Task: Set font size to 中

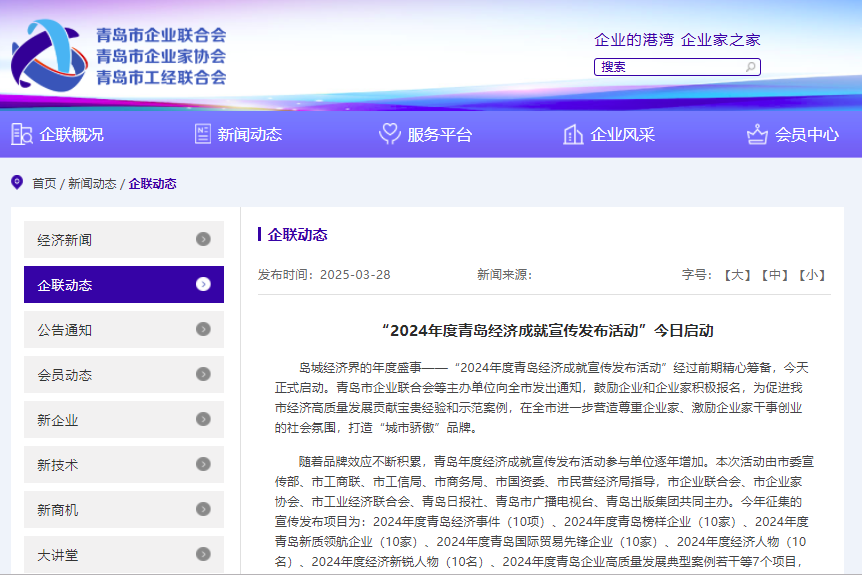Action: [774, 275]
